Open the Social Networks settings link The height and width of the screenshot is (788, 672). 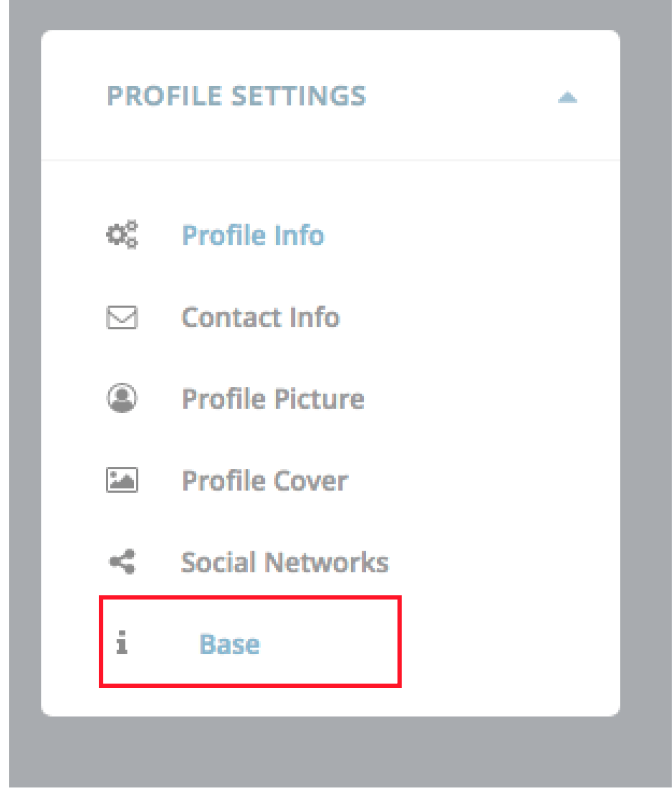coord(285,562)
